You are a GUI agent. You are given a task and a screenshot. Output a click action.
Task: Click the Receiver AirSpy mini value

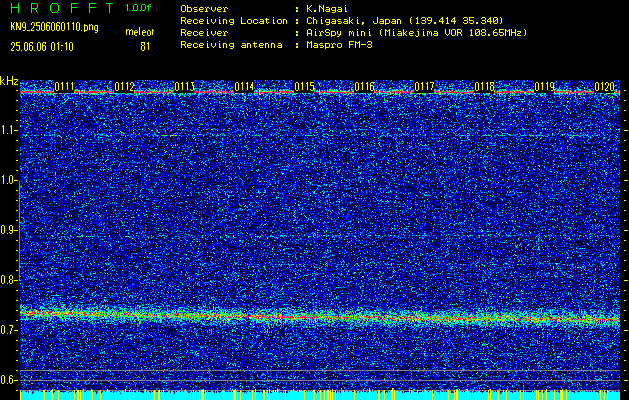(416, 32)
